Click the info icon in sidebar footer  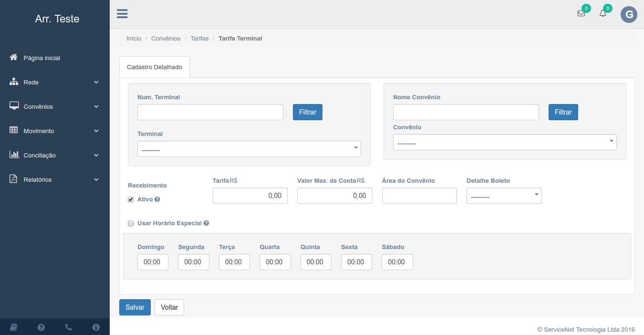pos(96,327)
